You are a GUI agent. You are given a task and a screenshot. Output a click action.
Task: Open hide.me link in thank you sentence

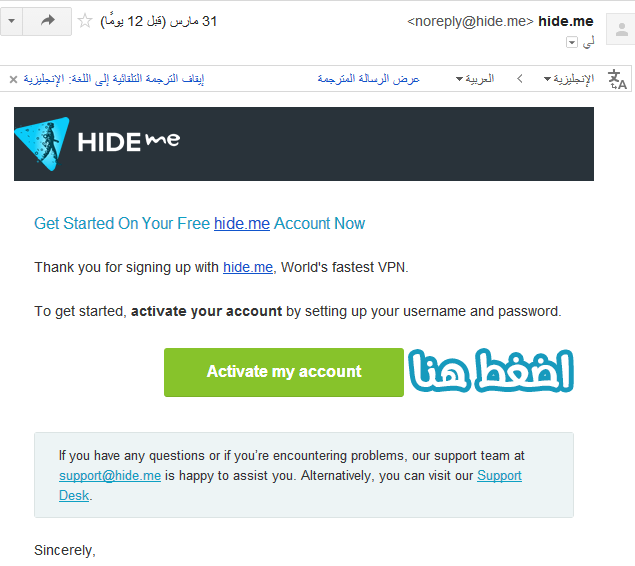point(248,267)
